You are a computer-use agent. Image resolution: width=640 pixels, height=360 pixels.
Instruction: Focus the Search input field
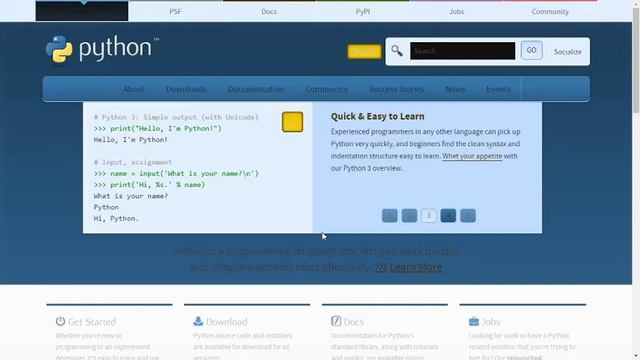click(x=462, y=51)
